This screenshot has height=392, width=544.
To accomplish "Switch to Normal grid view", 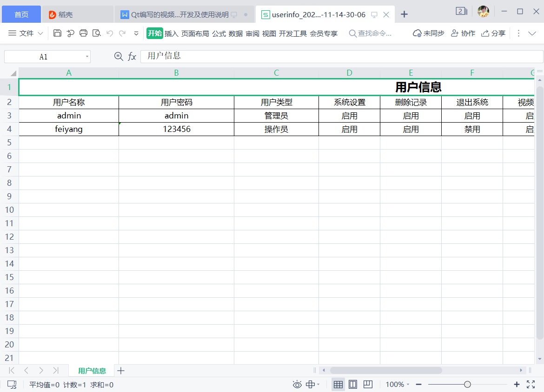I will click(338, 385).
